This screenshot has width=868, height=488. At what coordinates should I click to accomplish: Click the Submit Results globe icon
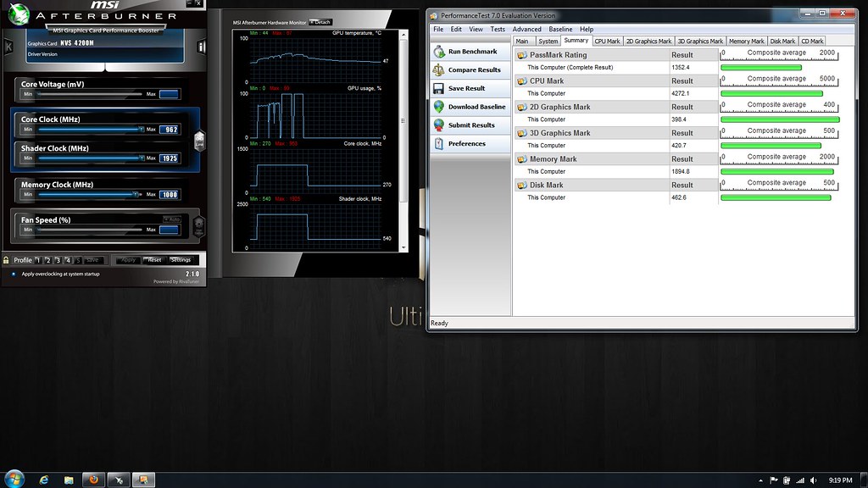(x=439, y=125)
